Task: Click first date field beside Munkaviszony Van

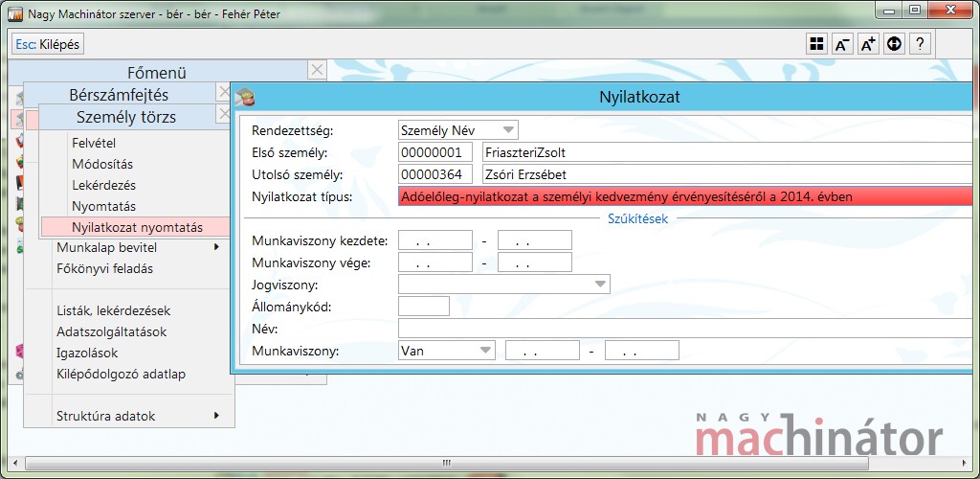Action: pyautogui.click(x=543, y=351)
